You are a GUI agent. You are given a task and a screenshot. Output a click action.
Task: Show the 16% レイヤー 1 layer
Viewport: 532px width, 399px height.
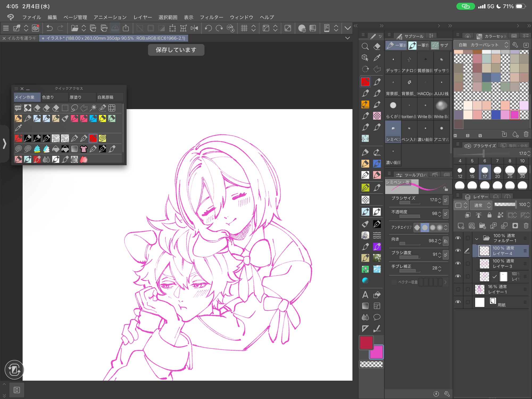point(458,289)
